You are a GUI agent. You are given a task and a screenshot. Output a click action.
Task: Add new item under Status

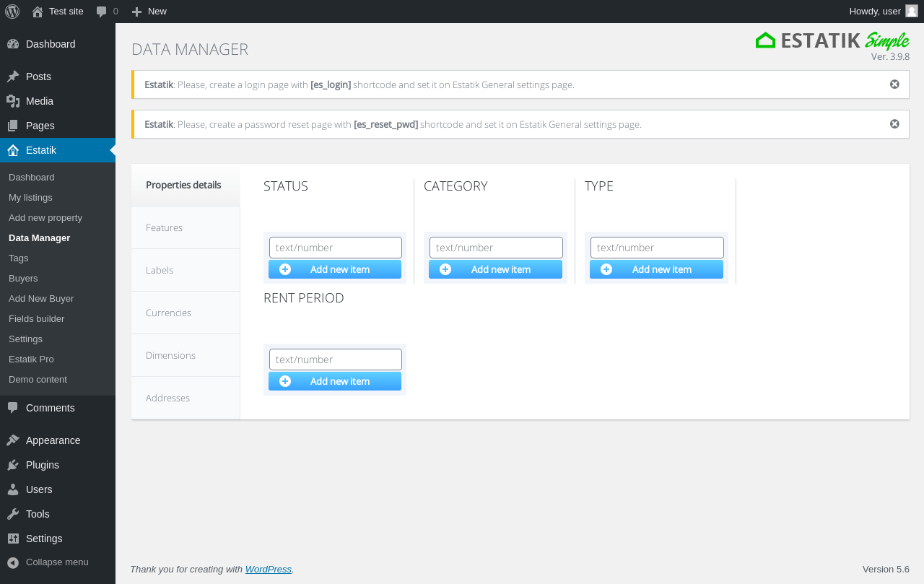pos(335,269)
